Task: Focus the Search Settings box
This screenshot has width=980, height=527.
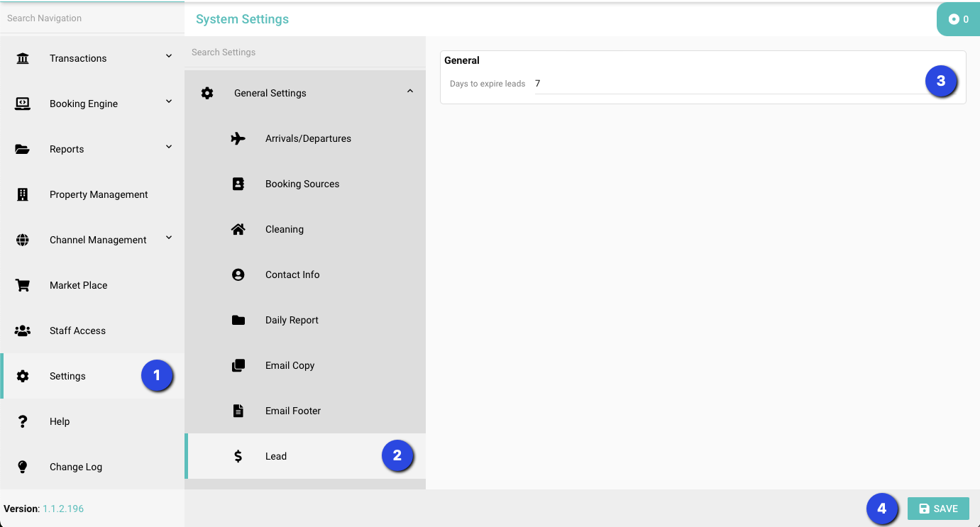Action: (x=305, y=52)
